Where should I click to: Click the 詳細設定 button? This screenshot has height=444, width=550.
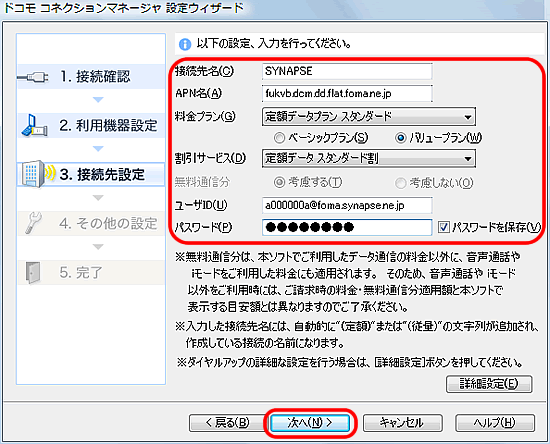[489, 384]
